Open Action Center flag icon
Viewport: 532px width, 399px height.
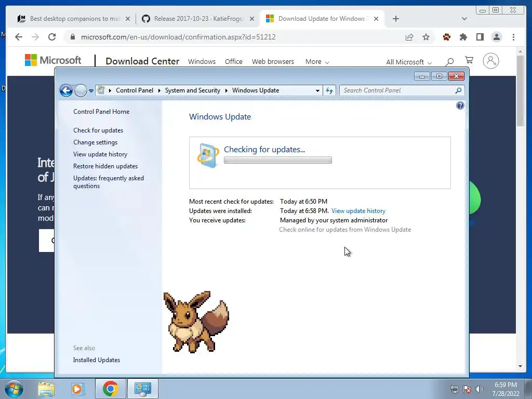[467, 389]
